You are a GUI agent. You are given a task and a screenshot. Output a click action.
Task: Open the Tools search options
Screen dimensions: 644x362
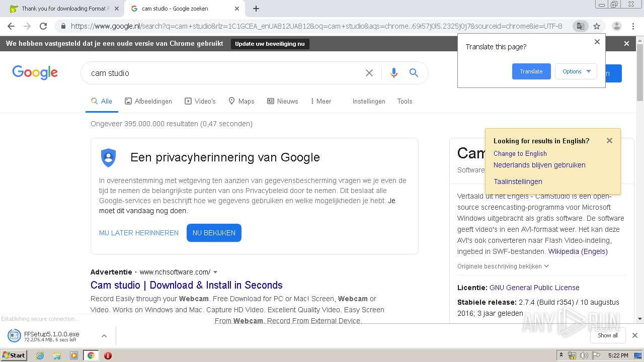(x=405, y=101)
